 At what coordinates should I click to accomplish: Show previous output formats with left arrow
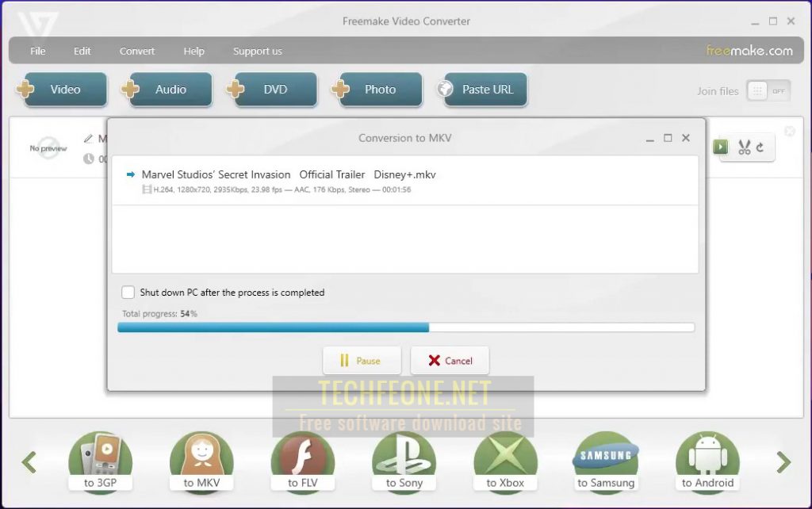29,462
